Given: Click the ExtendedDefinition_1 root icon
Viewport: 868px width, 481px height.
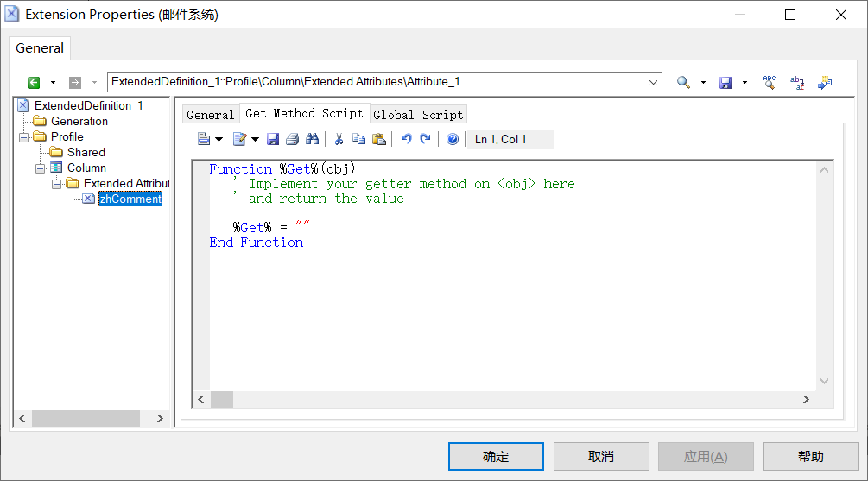Looking at the screenshot, I should pyautogui.click(x=23, y=105).
